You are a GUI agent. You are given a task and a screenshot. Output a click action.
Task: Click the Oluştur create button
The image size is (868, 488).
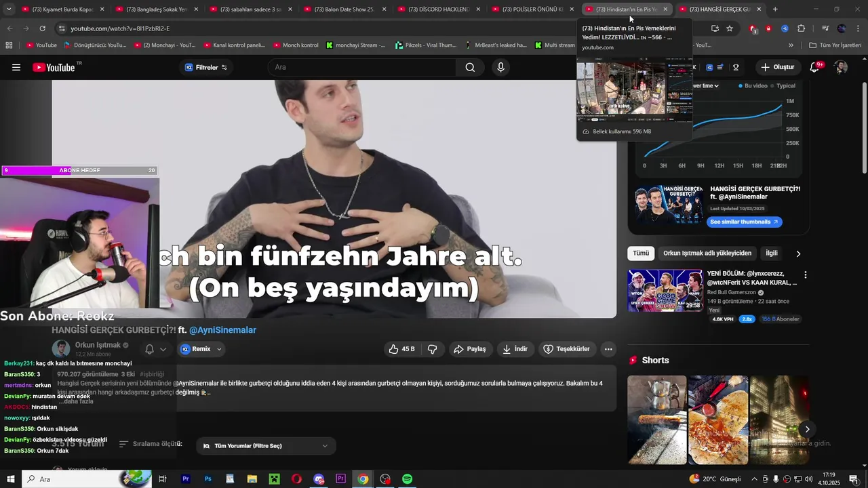point(777,67)
